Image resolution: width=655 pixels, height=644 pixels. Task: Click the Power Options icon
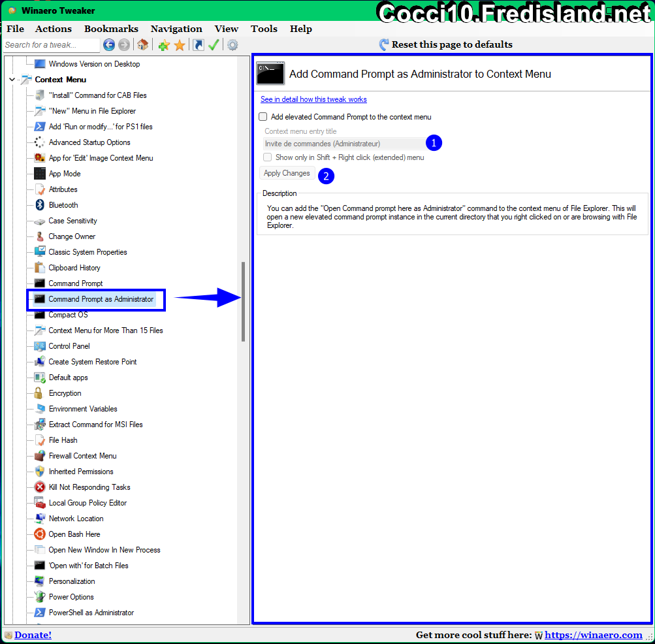tap(40, 597)
